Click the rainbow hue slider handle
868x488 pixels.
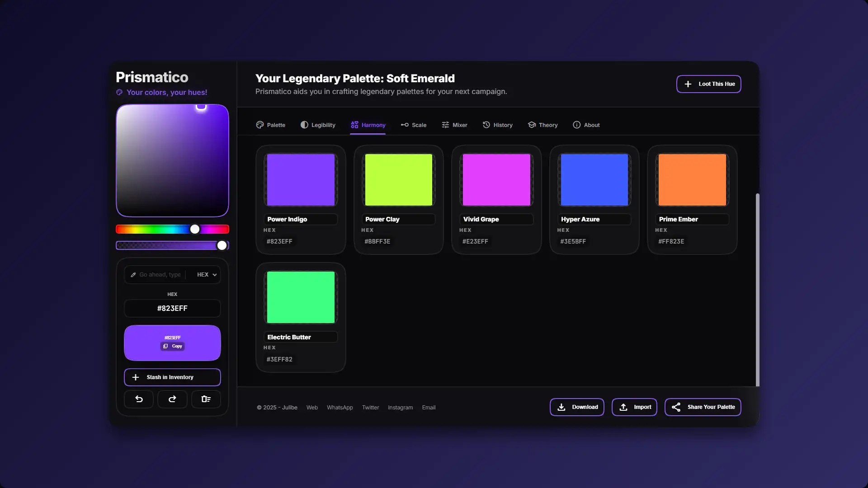click(x=195, y=229)
